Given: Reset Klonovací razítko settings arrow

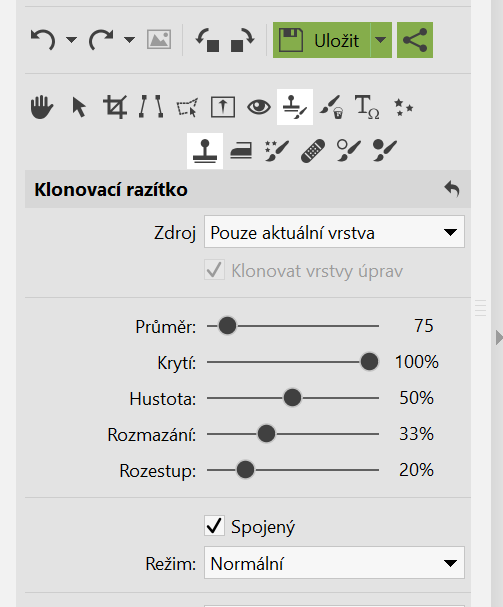Looking at the screenshot, I should point(451,189).
